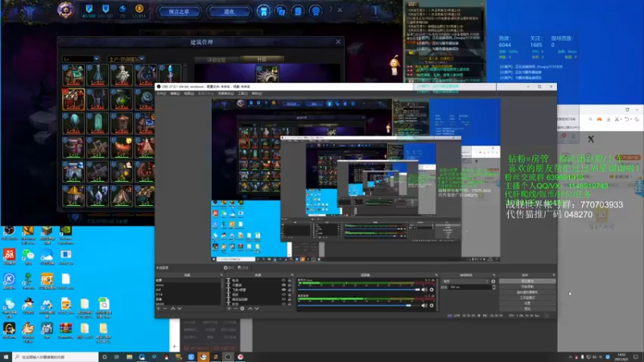Open the scroll icon in game top bar
The width and height of the screenshot is (644, 362).
click(x=298, y=11)
